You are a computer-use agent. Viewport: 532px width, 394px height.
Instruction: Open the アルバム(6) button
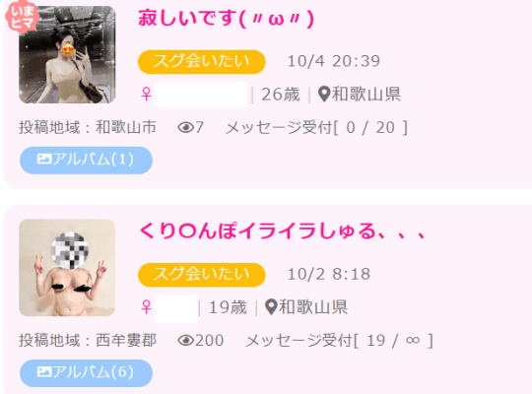(x=86, y=373)
